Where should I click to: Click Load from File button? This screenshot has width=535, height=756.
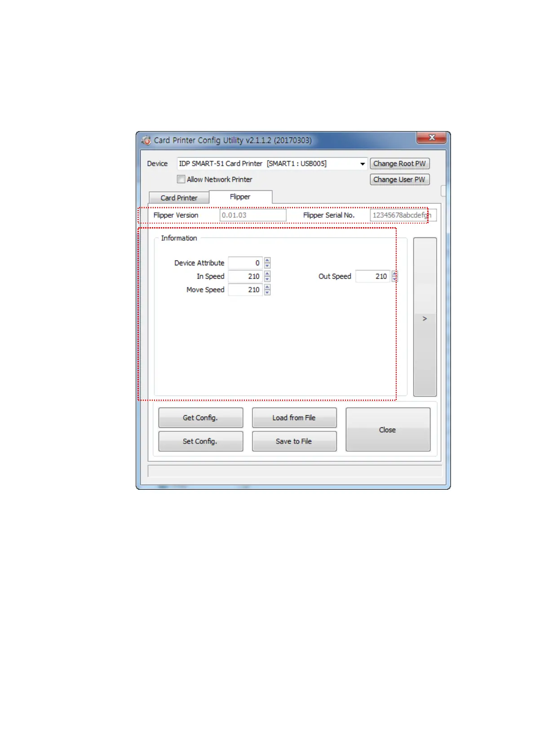click(294, 418)
